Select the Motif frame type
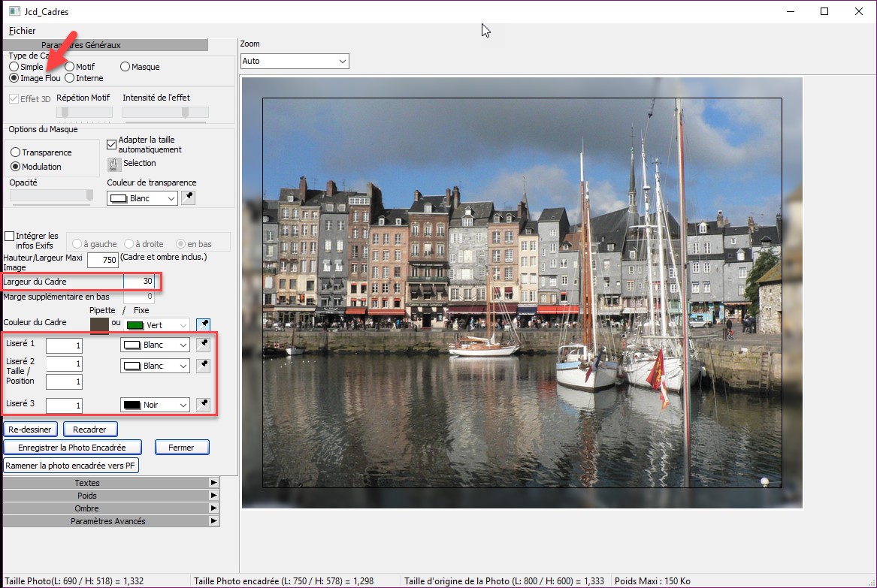 [70, 67]
